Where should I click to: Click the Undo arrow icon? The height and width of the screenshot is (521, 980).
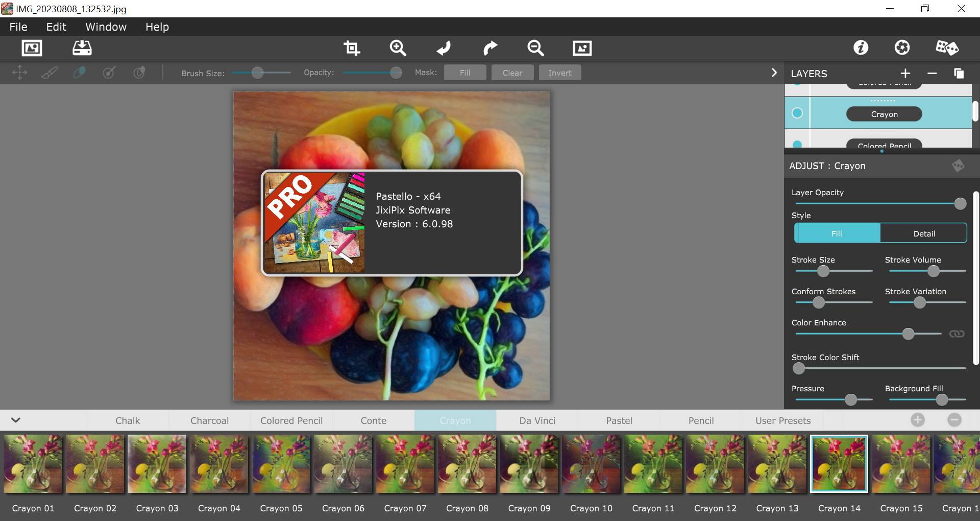[444, 48]
